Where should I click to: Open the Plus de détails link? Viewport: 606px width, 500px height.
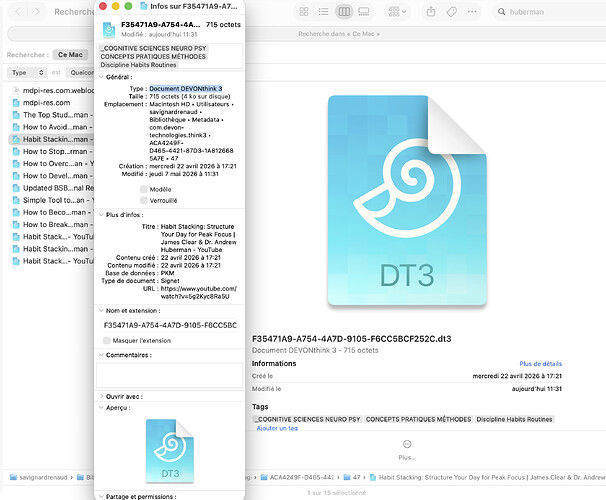click(x=540, y=364)
